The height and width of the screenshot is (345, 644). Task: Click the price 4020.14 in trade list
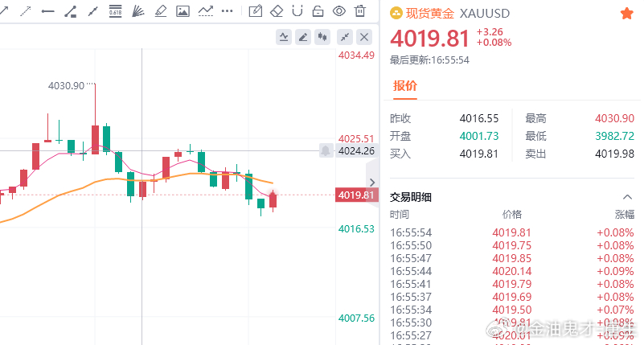coord(512,271)
